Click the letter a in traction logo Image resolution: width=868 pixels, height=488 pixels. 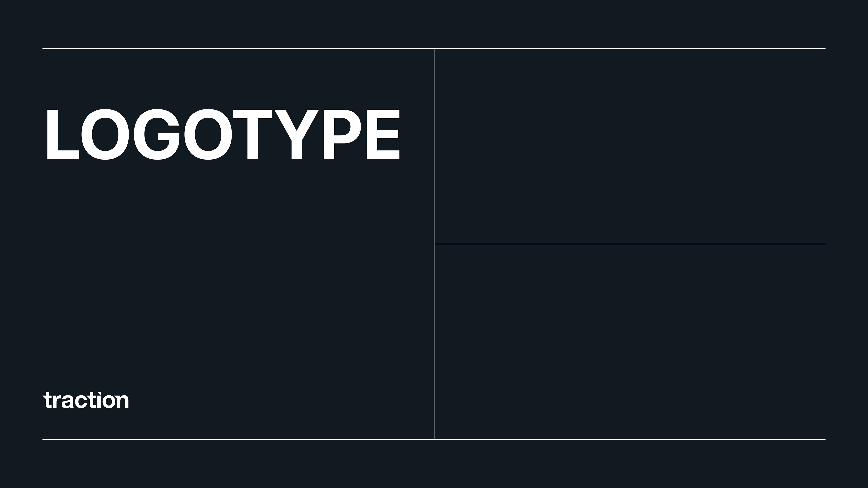click(68, 402)
